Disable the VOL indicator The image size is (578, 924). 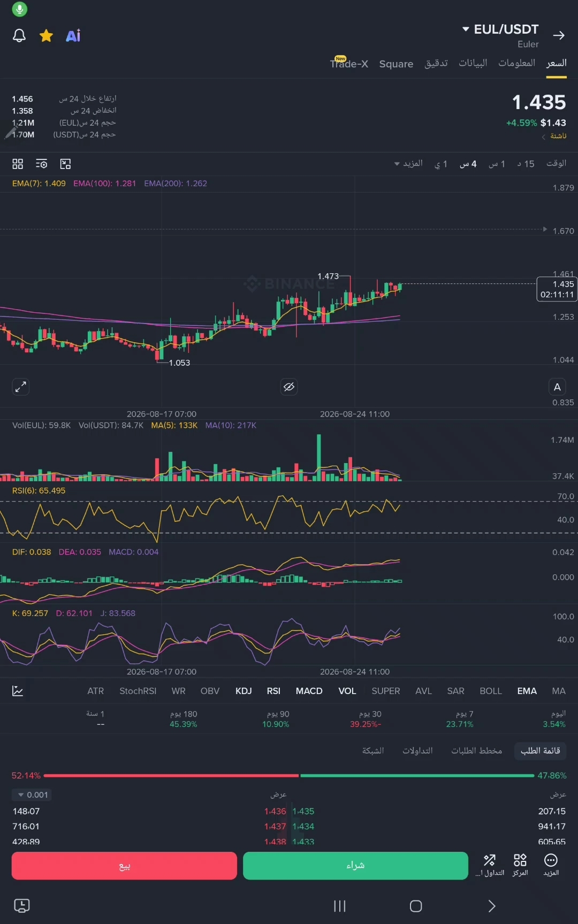click(347, 691)
